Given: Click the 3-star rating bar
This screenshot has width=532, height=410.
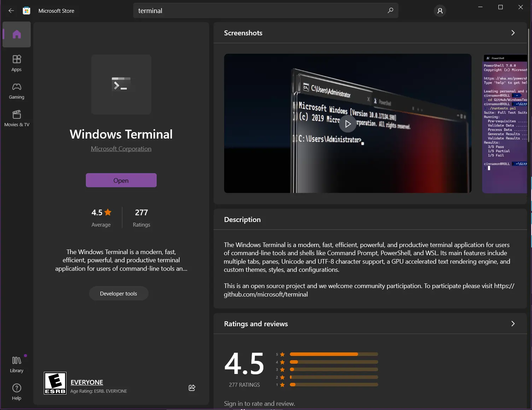Looking at the screenshot, I should click(334, 369).
